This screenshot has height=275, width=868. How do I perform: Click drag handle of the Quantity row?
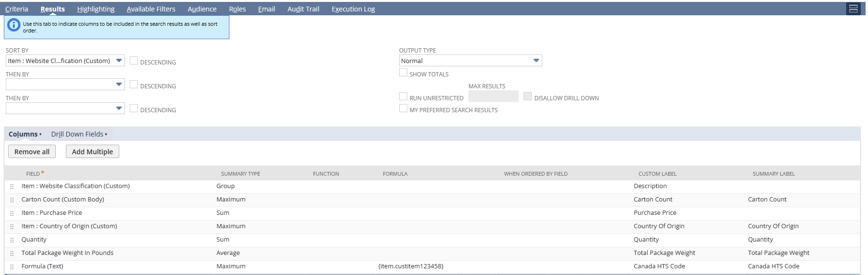click(12, 240)
